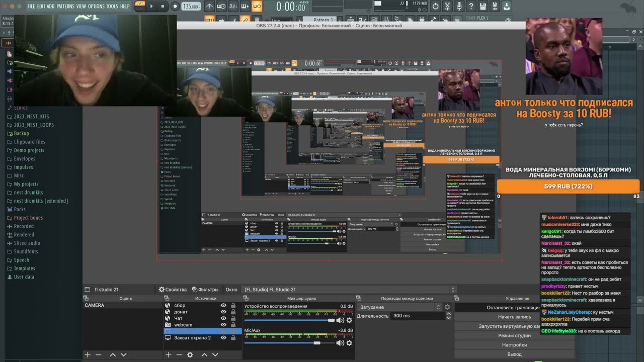Toggle PAT/SONG mode switch in FL Studio

[140, 6]
